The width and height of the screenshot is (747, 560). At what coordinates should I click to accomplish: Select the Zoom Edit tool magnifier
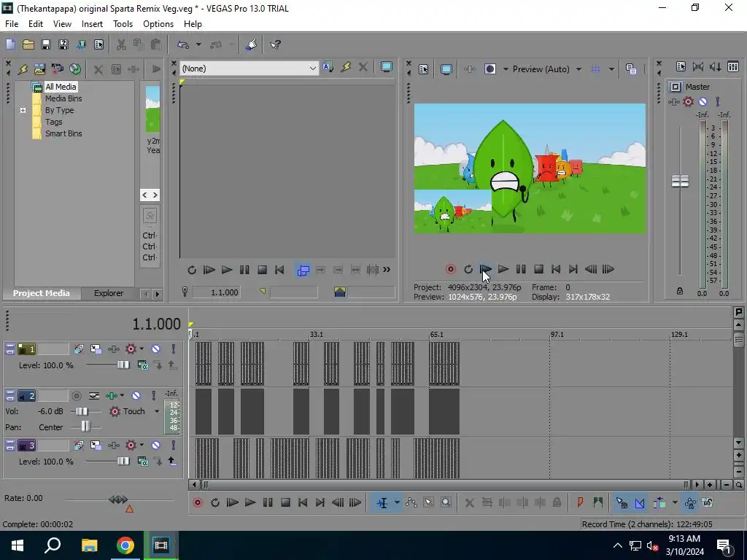(x=446, y=502)
